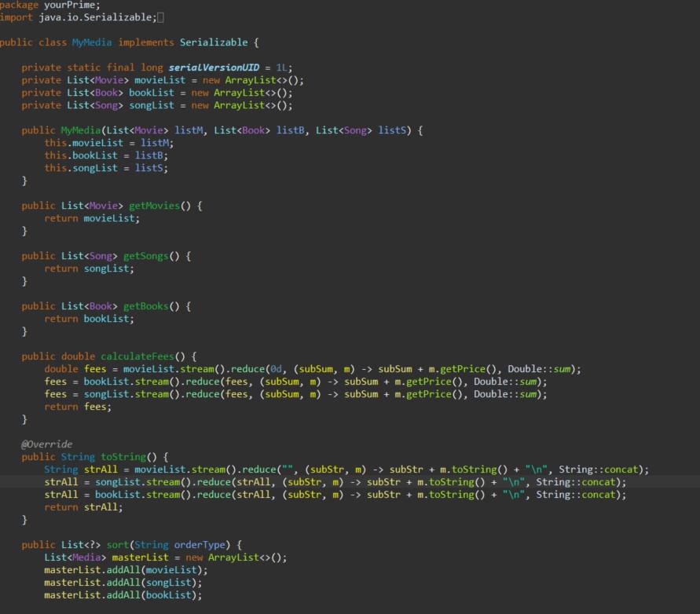Select the 'serialVersionUID' field name
The image size is (700, 614).
tap(214, 68)
